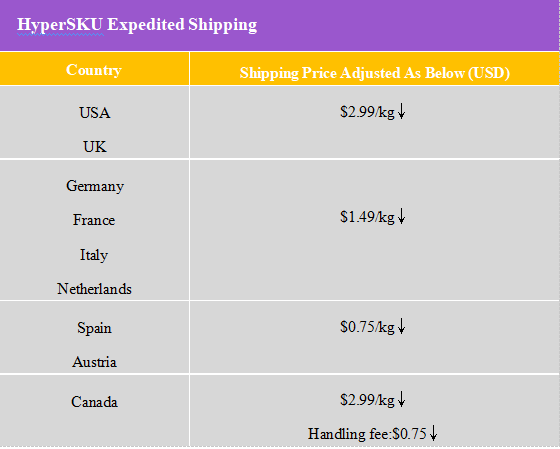
Task: Select the Canada entry
Action: pos(94,402)
